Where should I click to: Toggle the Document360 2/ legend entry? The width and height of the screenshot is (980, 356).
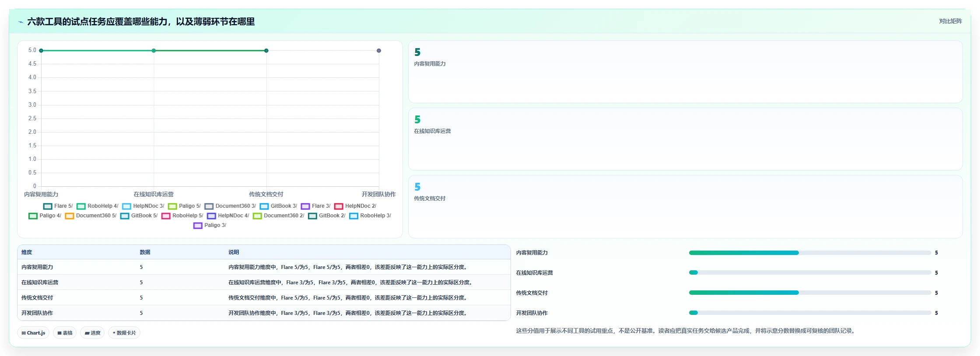pyautogui.click(x=279, y=216)
